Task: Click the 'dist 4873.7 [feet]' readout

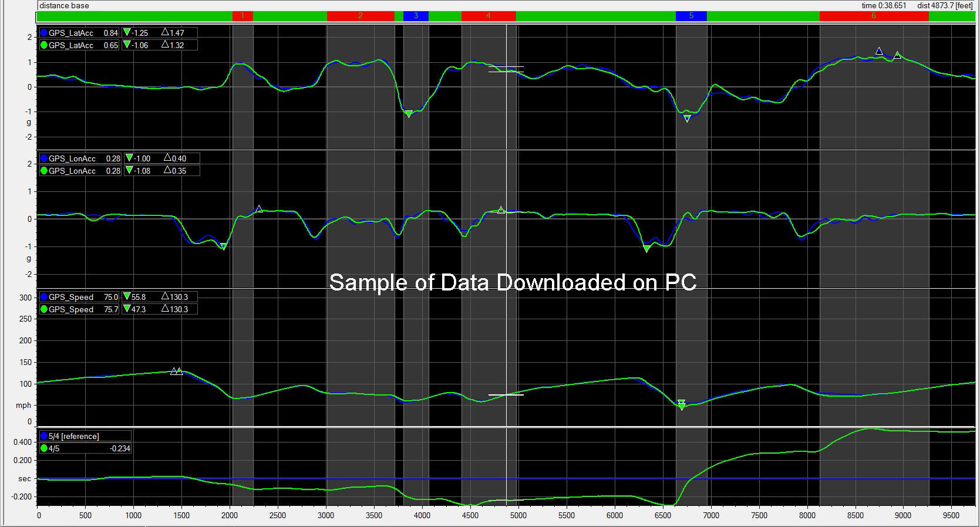Action: coord(945,5)
